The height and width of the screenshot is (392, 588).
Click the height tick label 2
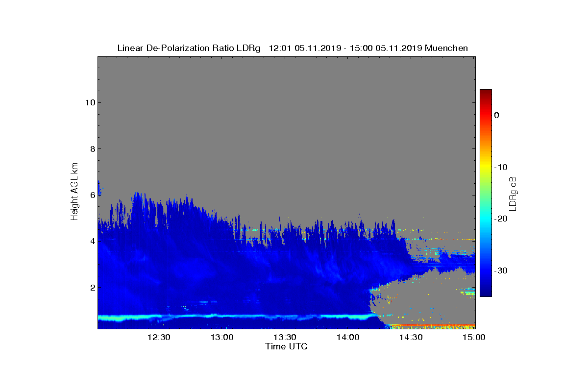click(92, 287)
